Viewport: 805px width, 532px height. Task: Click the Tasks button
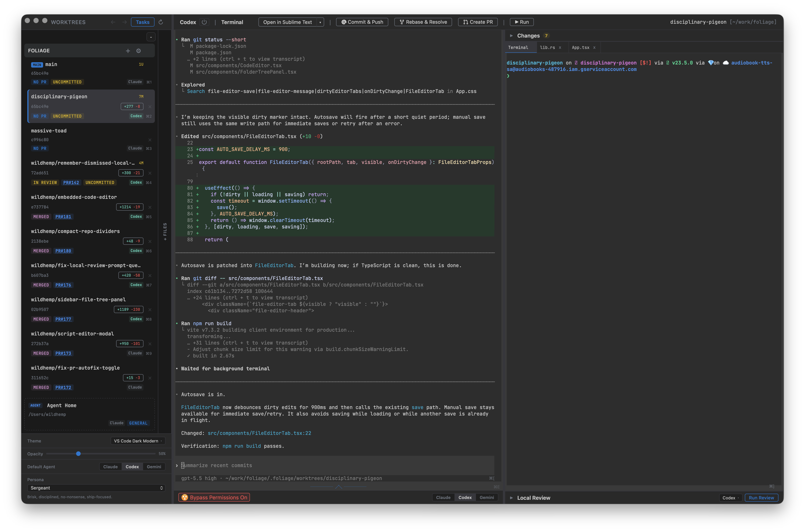coord(143,22)
